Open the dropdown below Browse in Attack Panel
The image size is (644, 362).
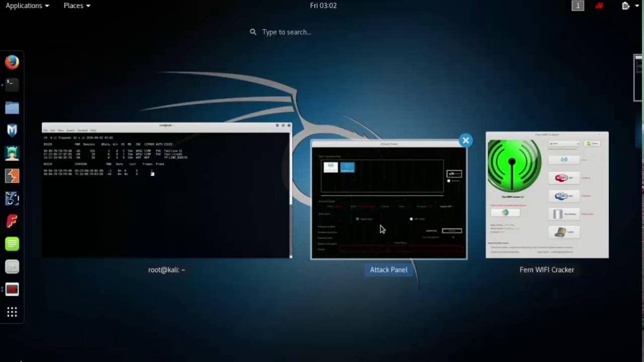[439, 237]
